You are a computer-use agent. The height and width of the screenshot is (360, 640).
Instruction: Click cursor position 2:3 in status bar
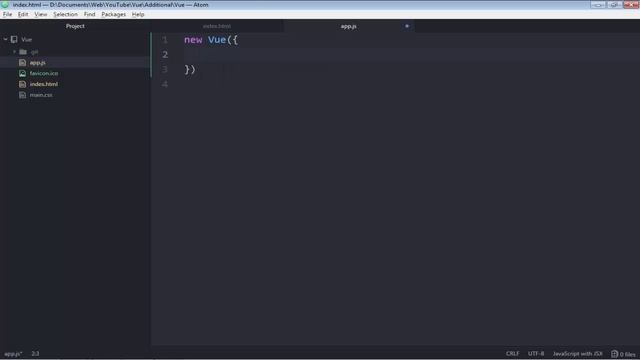click(36, 354)
